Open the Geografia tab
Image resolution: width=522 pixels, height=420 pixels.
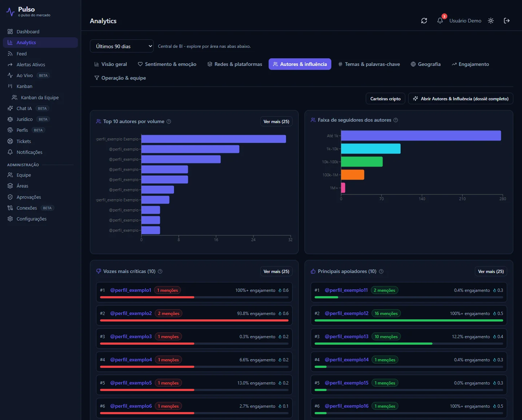(426, 64)
